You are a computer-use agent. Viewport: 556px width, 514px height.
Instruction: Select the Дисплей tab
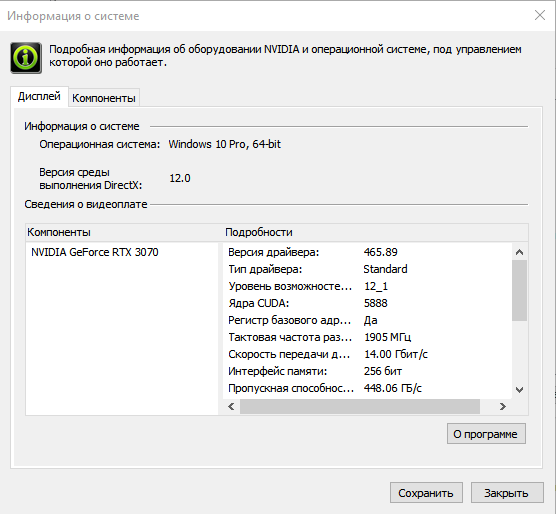click(39, 96)
